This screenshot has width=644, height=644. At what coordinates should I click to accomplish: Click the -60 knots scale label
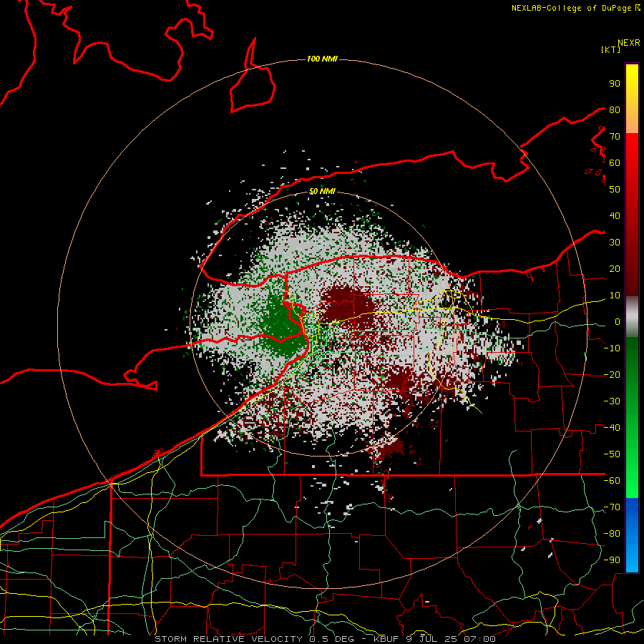[612, 481]
